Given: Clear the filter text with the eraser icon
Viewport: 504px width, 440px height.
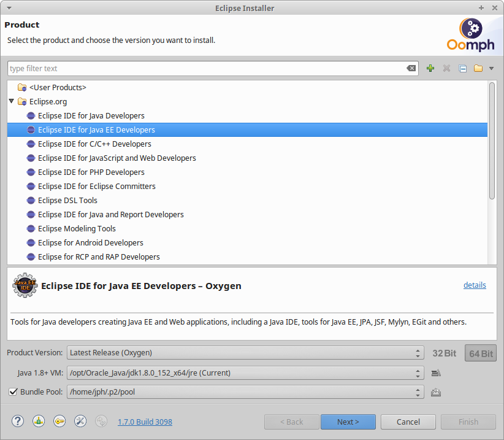Looking at the screenshot, I should (411, 68).
